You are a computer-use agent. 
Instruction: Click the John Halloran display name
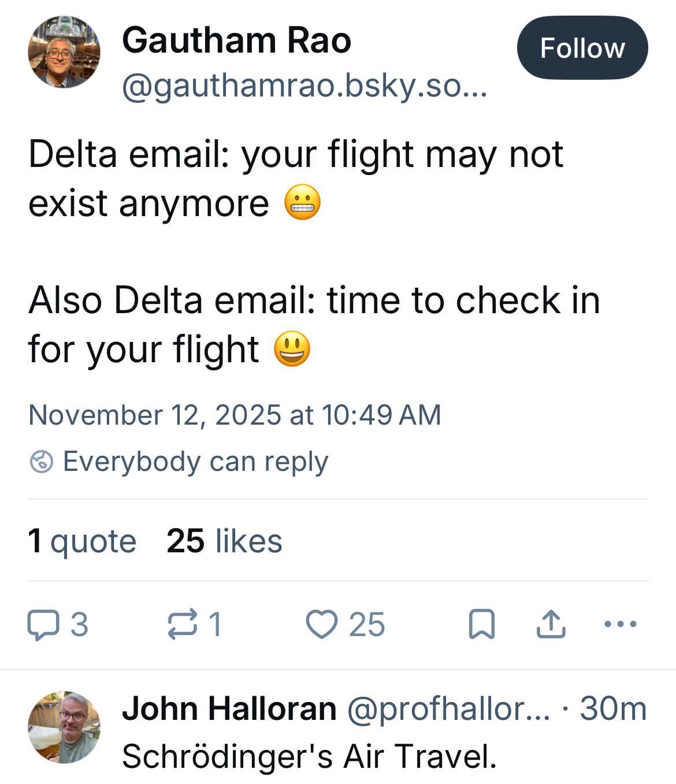(x=229, y=708)
